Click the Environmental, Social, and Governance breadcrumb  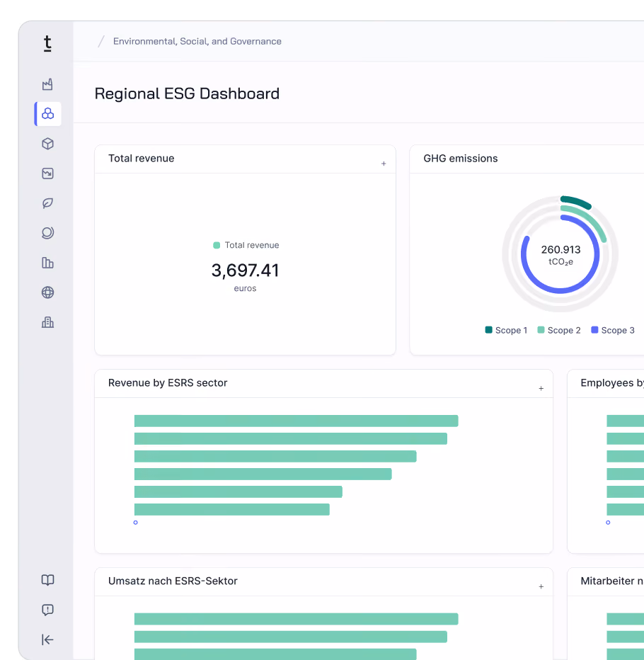click(x=197, y=41)
